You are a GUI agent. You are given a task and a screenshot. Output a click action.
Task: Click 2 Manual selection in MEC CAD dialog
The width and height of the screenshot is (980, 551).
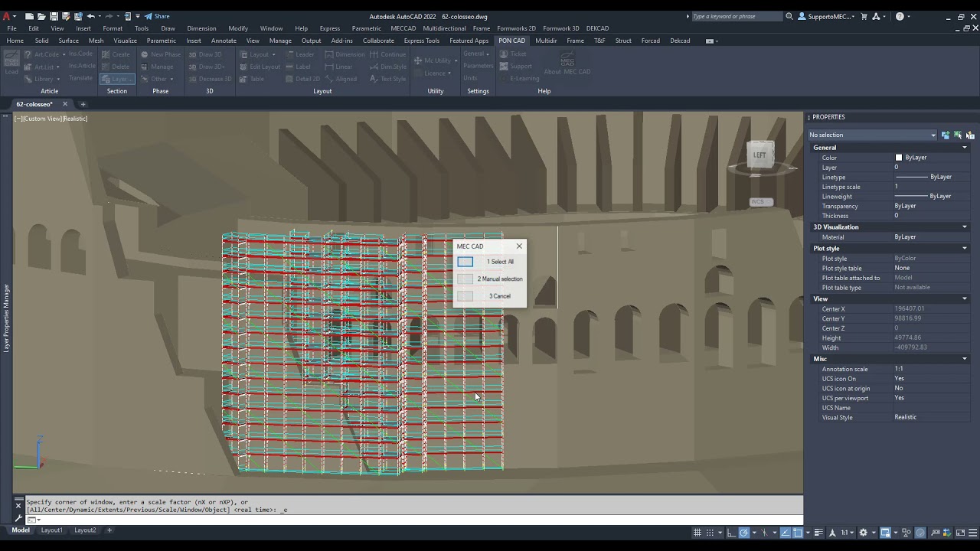coord(489,279)
